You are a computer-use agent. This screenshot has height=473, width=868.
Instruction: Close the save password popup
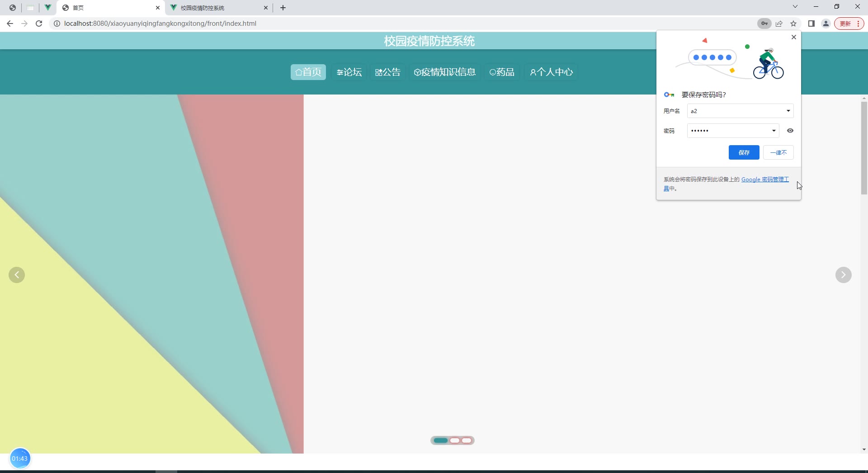(x=794, y=37)
